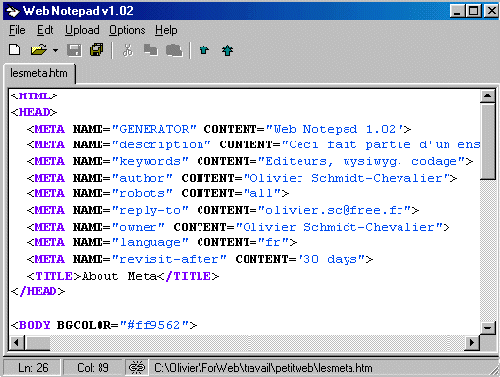Click the BODY BGCOLOR "#ff9562" value

[x=155, y=325]
